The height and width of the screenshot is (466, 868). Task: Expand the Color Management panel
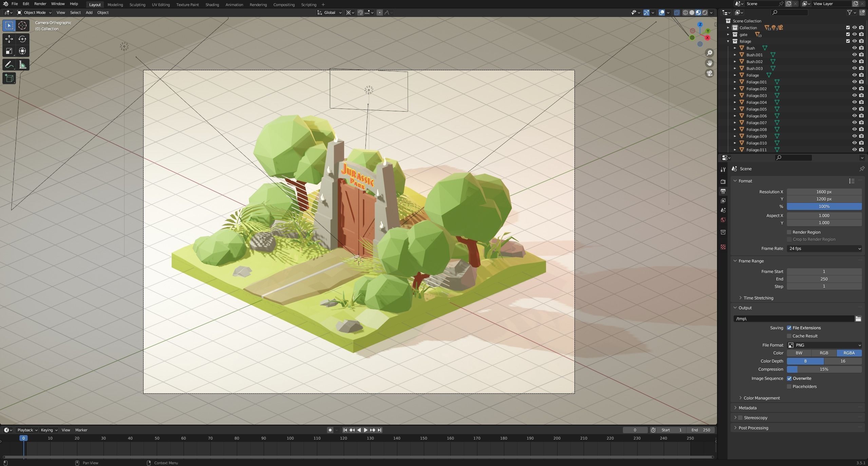[x=761, y=398]
